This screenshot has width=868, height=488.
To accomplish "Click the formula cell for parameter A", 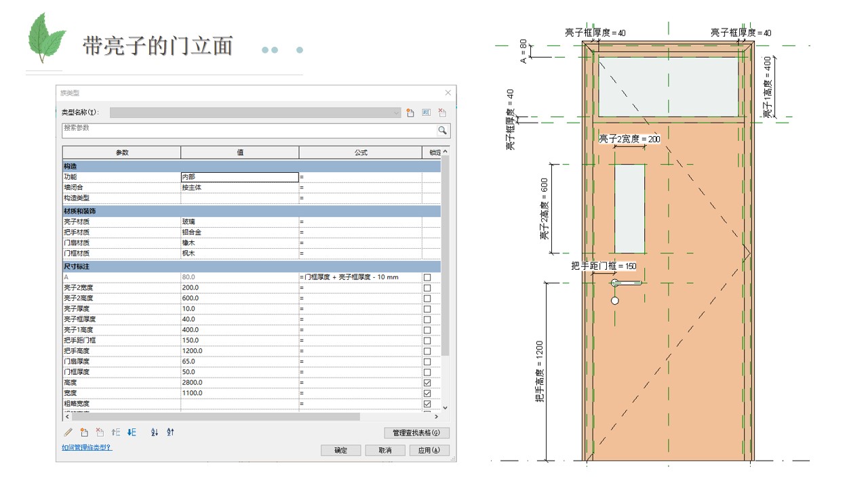I will 360,277.
